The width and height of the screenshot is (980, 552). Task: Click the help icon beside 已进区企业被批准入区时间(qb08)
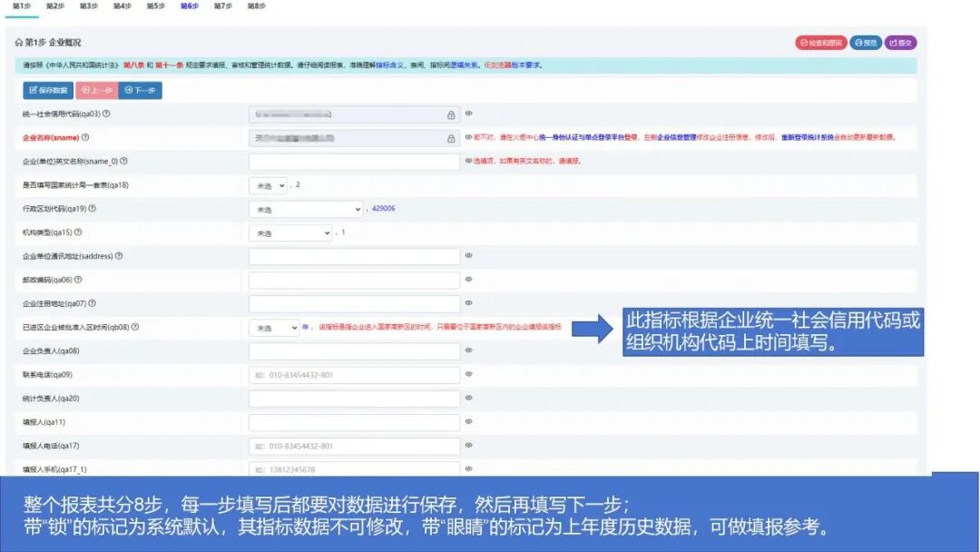(136, 326)
